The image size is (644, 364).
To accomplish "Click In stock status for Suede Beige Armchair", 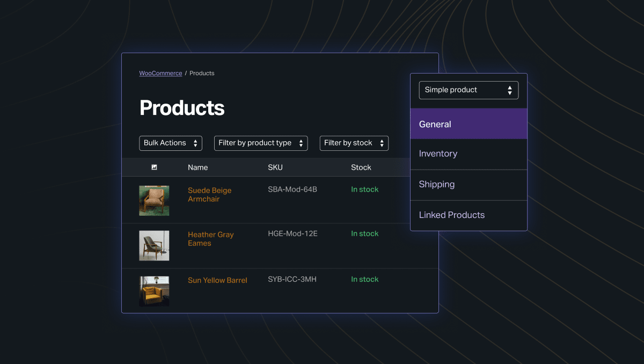I will 365,190.
